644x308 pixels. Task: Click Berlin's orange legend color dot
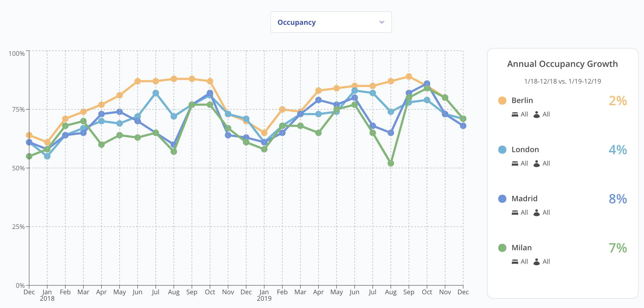pos(502,101)
